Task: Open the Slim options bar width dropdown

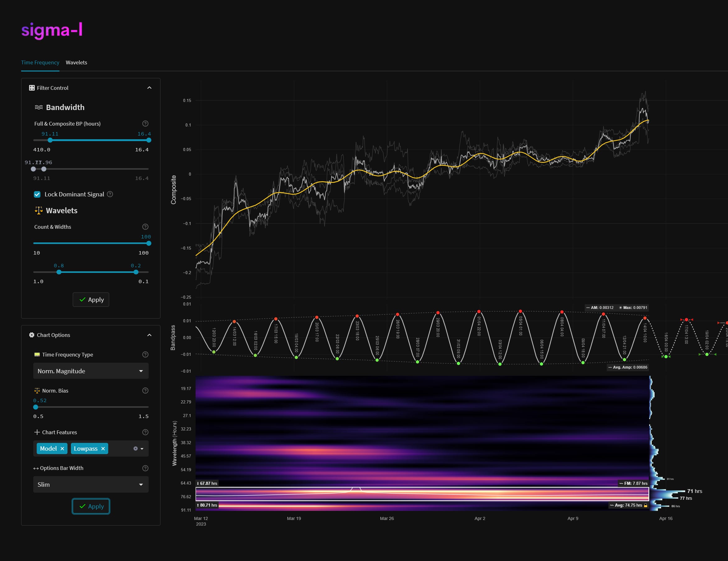Action: point(91,484)
